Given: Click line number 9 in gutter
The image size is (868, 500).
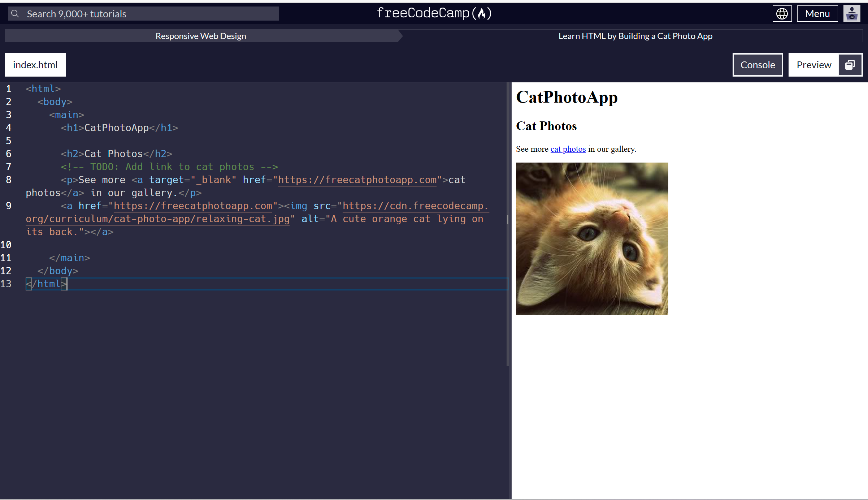Looking at the screenshot, I should tap(9, 206).
